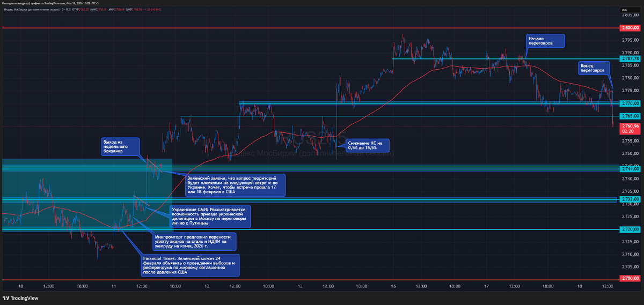Select the 'Начало переговоров' callout
644x305 pixels.
[x=545, y=41]
